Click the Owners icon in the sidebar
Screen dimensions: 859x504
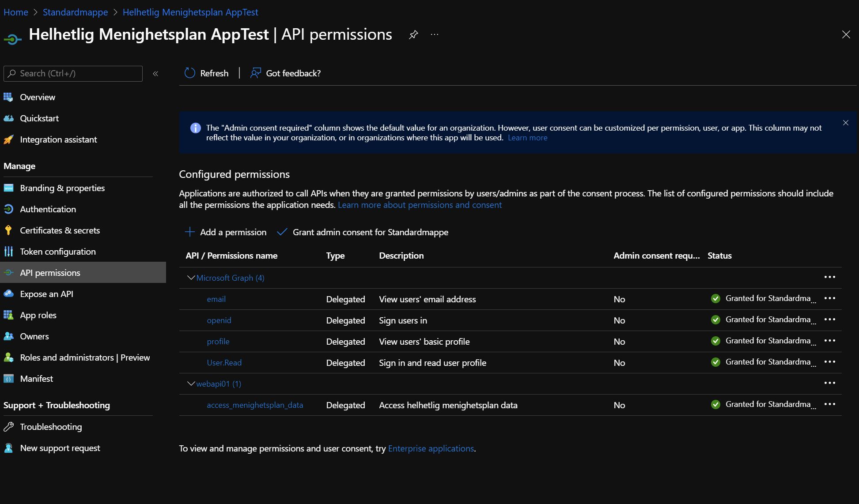8,336
